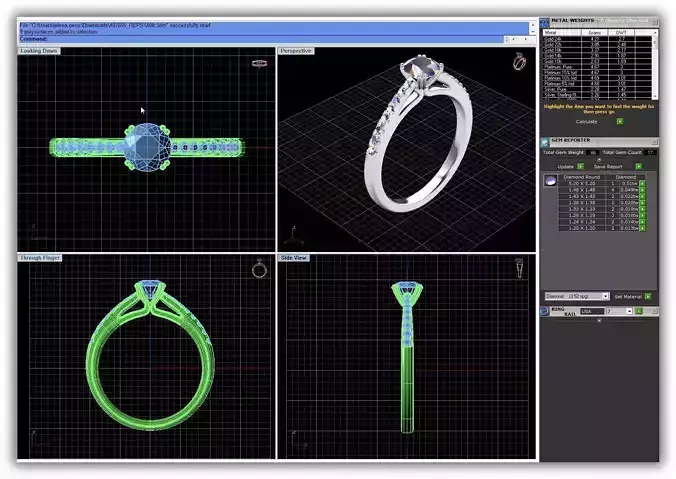This screenshot has width=676, height=479.
Task: Click green arrow for 1.33 X 1.33 row
Action: click(x=642, y=209)
